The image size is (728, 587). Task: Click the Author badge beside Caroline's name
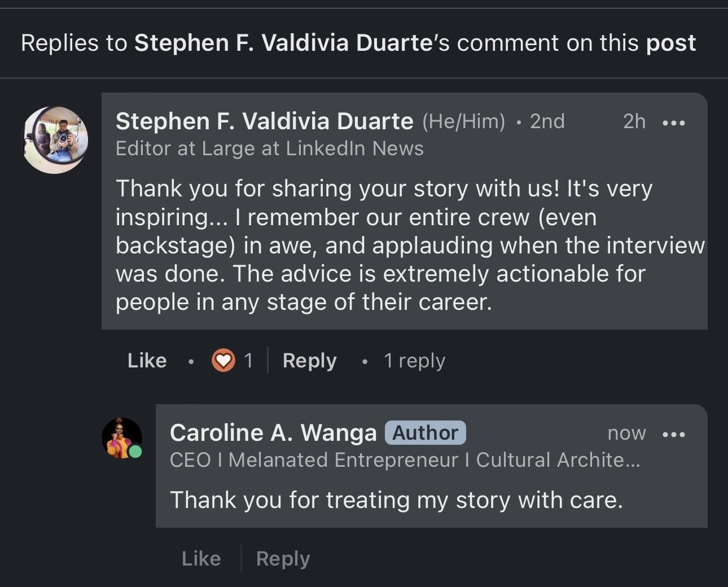click(x=426, y=433)
